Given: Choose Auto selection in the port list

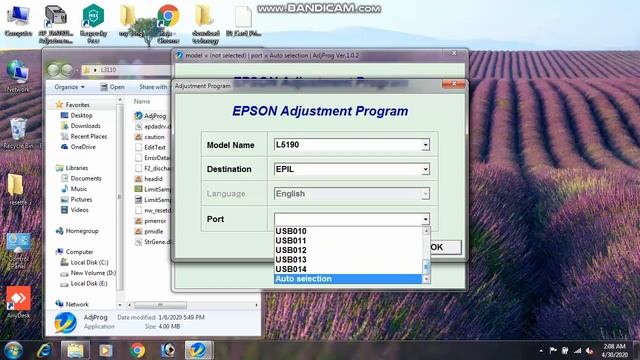Looking at the screenshot, I should pyautogui.click(x=348, y=279).
